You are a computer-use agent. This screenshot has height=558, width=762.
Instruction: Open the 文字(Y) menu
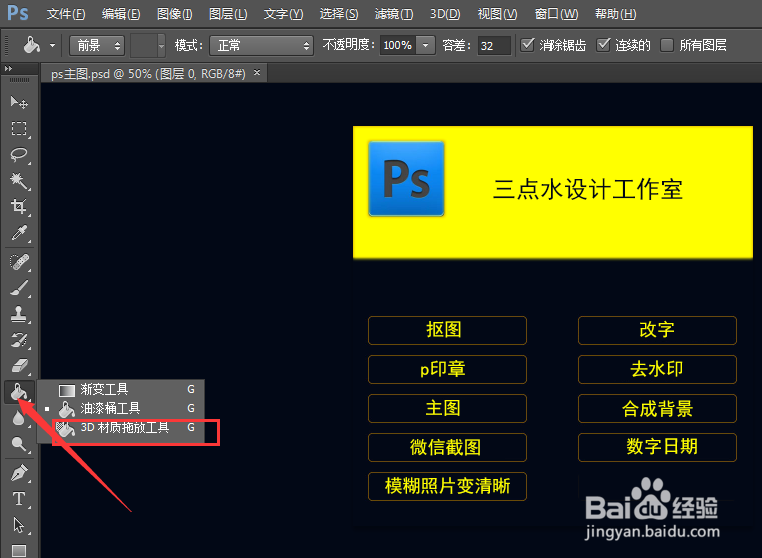(x=283, y=14)
